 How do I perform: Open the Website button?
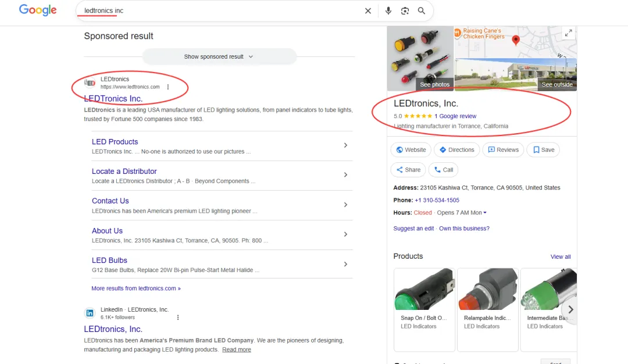tap(411, 150)
